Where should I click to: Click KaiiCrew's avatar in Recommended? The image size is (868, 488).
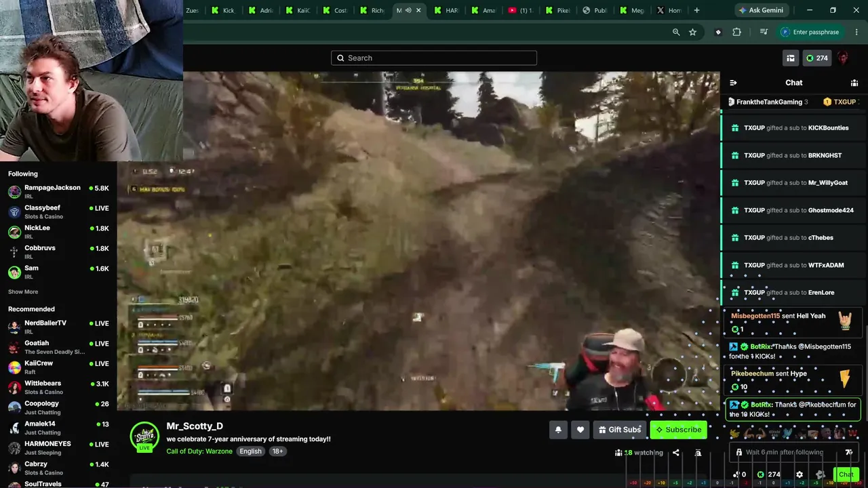tap(14, 367)
